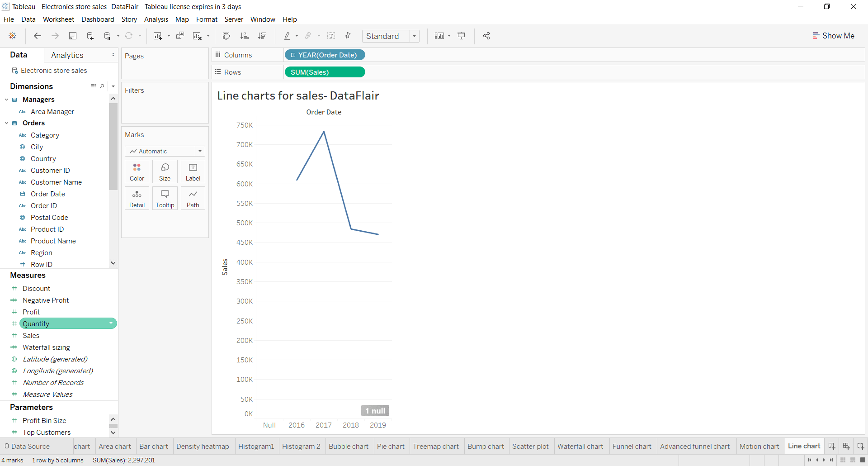Click the Show Me button

click(x=834, y=36)
